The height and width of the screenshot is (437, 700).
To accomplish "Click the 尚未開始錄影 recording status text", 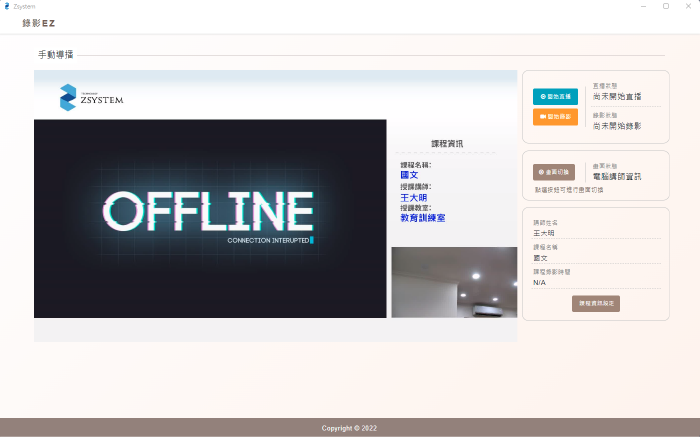I will click(x=617, y=127).
